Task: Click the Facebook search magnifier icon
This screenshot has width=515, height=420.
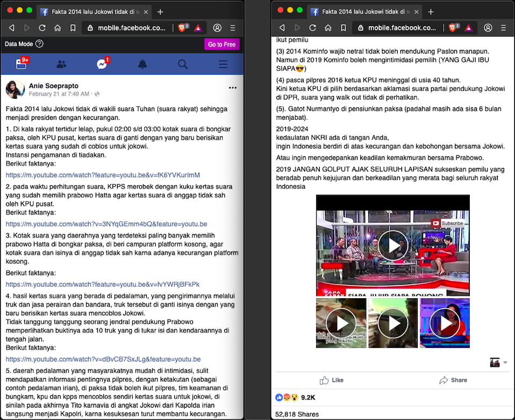Action: pyautogui.click(x=183, y=64)
